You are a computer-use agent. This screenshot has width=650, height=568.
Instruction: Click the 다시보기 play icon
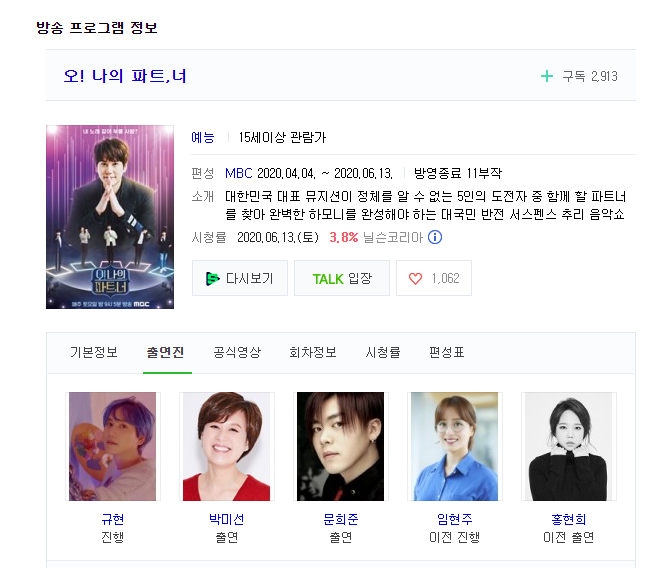[212, 279]
